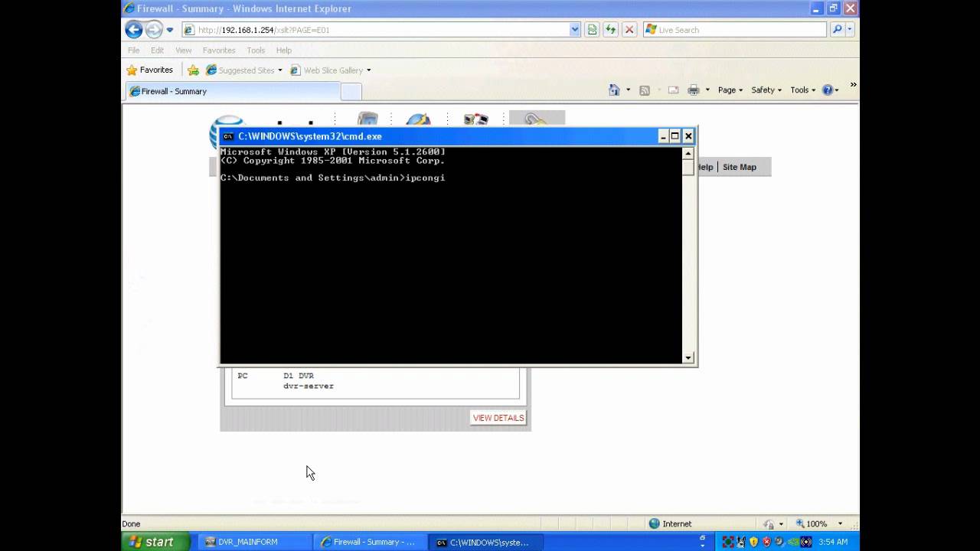Open the File menu

pyautogui.click(x=134, y=51)
